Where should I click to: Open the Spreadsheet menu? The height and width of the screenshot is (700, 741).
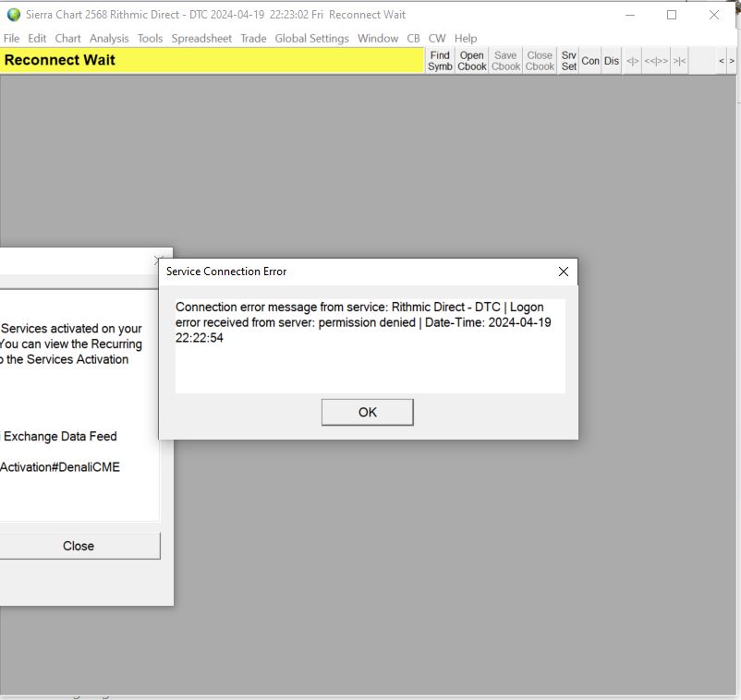[x=201, y=38]
